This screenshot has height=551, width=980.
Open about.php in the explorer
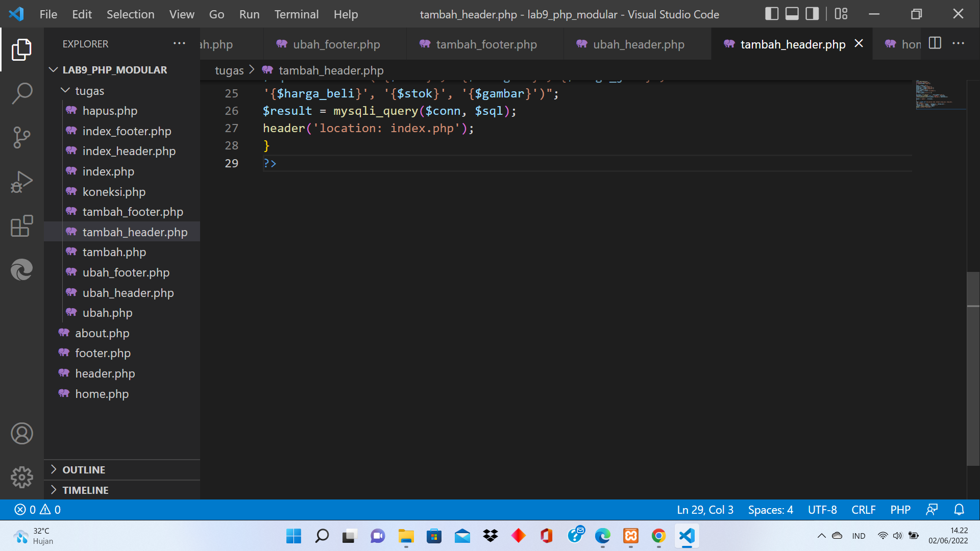click(122, 333)
